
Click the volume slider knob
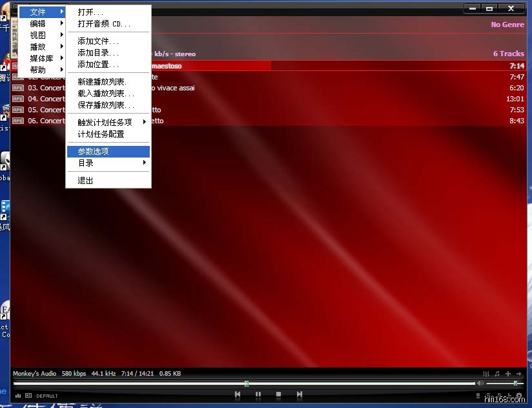(x=515, y=383)
